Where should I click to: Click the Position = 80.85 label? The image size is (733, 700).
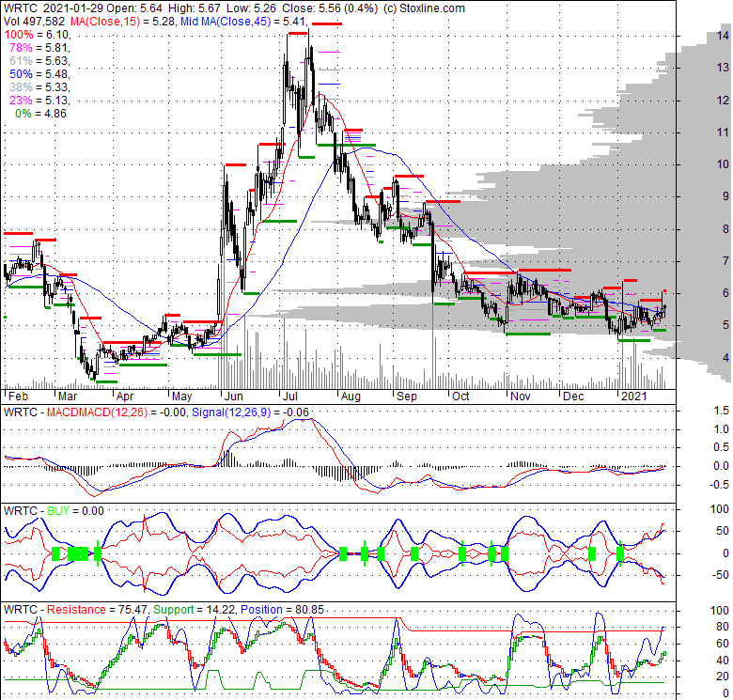pos(282,610)
